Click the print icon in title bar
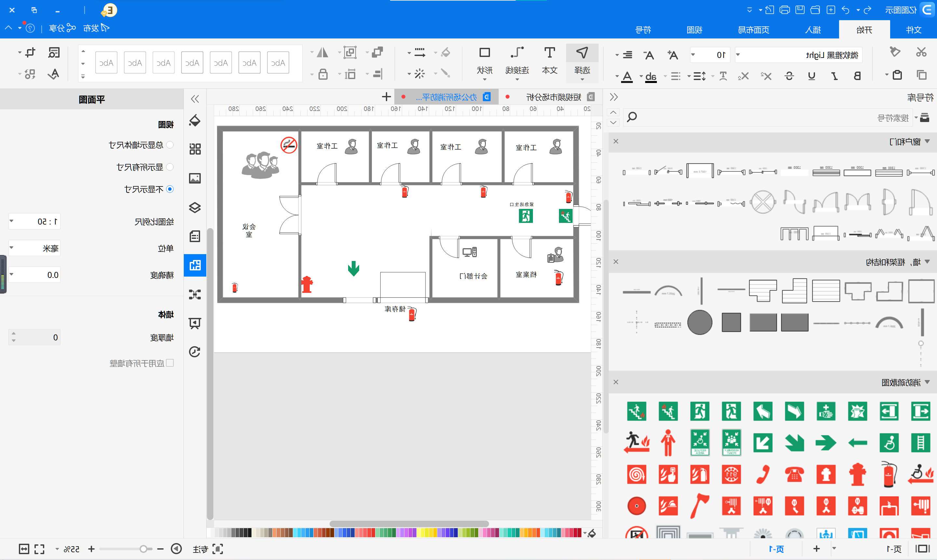Image resolution: width=937 pixels, height=560 pixels. (x=785, y=10)
